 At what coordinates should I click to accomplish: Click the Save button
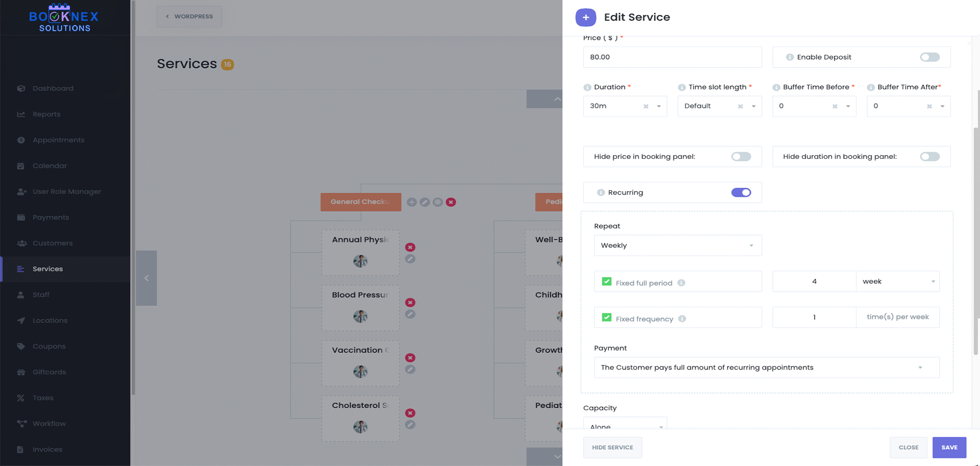949,448
